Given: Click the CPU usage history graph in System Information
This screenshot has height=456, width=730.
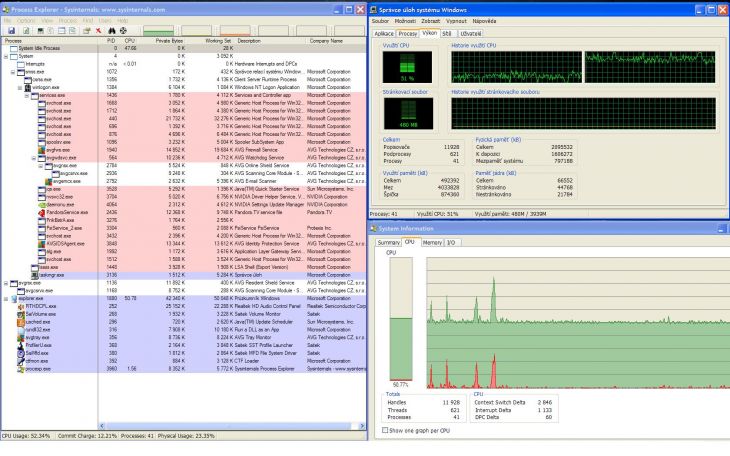Looking at the screenshot, I should click(578, 323).
